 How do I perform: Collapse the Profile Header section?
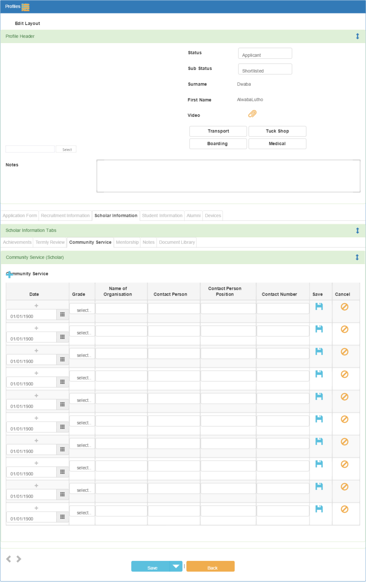tap(357, 36)
